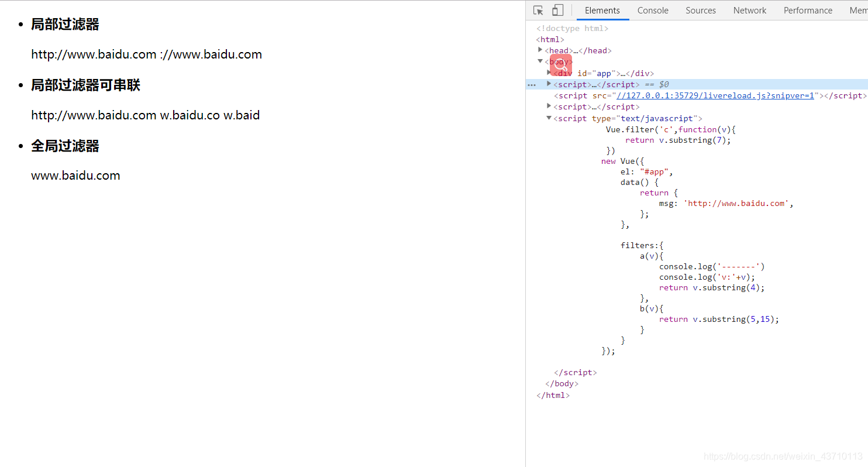Select the closing </script> tag line

[x=576, y=372]
